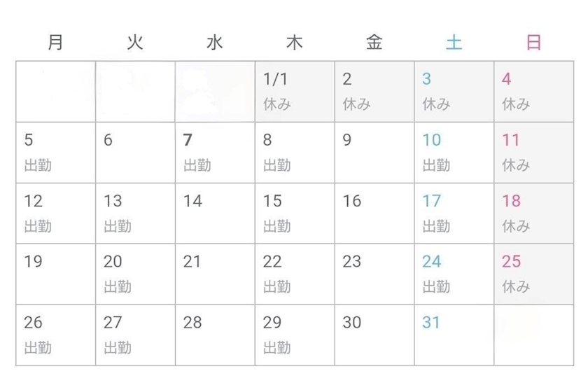Select Sunday 11 休み cell
This screenshot has height=392, width=588.
[534, 153]
